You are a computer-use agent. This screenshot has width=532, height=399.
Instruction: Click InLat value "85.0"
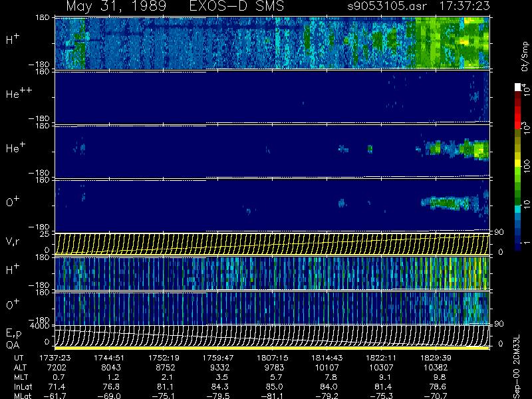point(275,386)
